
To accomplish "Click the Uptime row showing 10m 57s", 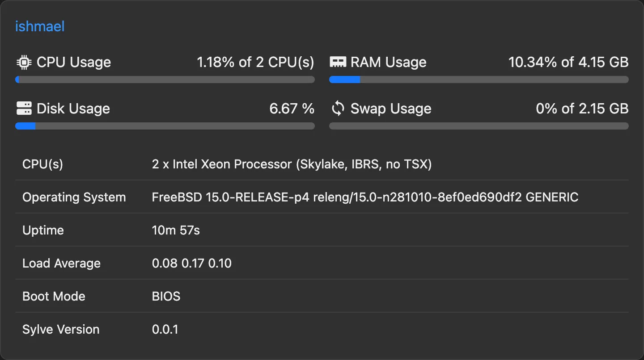I will coord(176,230).
